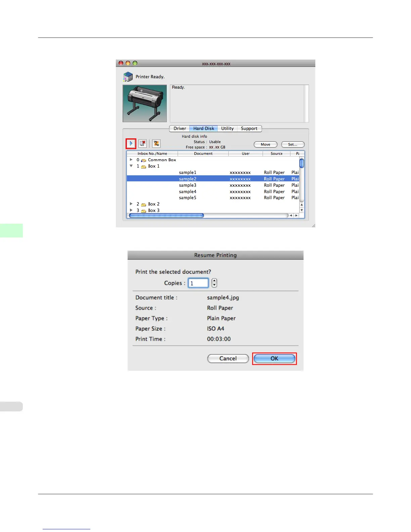
Task: Click the scroll right arrow in job list
Action: [x=296, y=216]
